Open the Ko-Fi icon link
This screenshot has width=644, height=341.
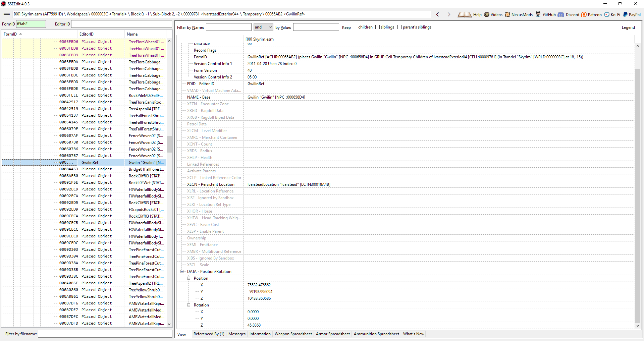607,14
